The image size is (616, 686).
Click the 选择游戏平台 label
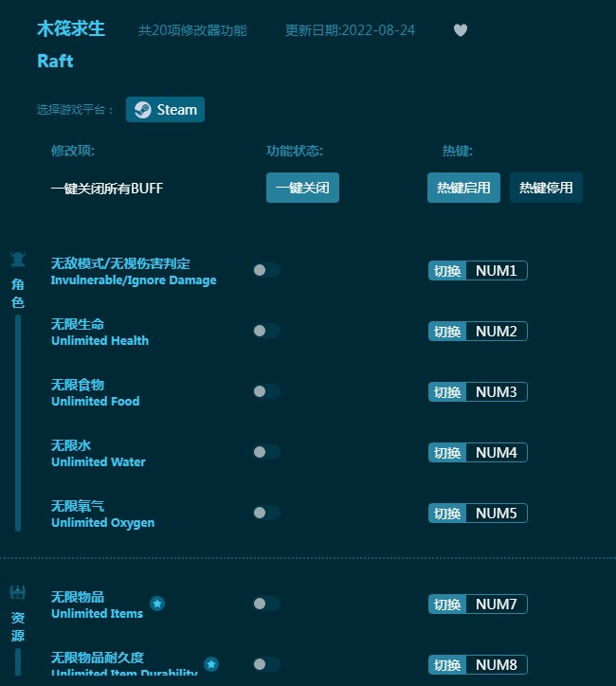(75, 109)
